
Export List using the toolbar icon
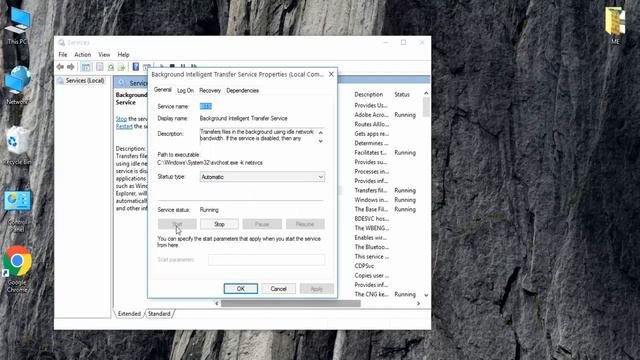(121, 67)
